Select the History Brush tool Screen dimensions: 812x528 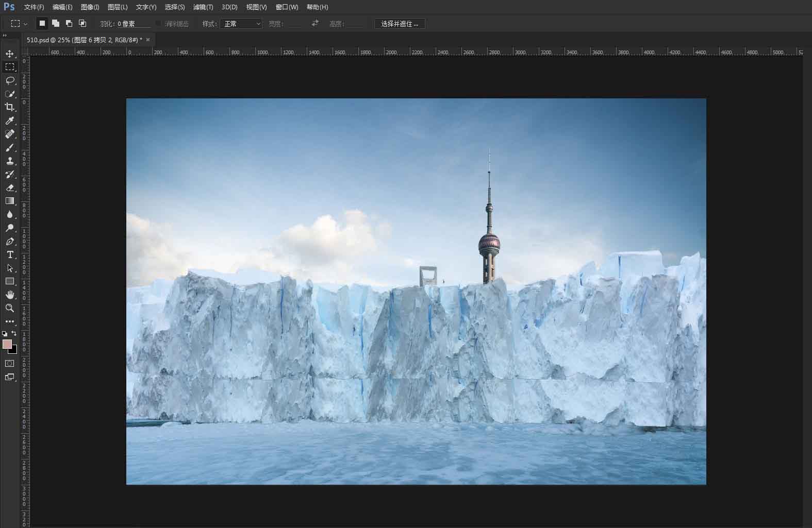[10, 174]
